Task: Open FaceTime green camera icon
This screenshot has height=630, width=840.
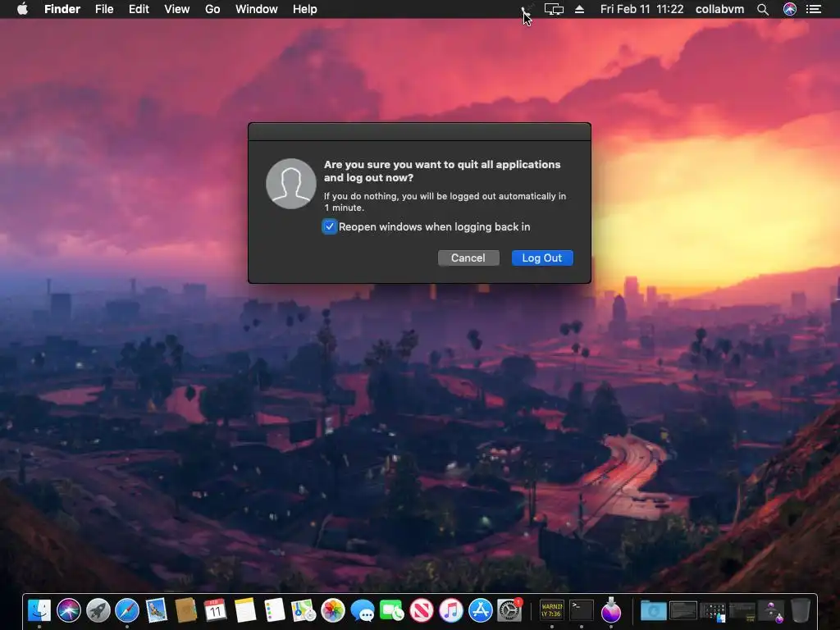Action: (391, 610)
